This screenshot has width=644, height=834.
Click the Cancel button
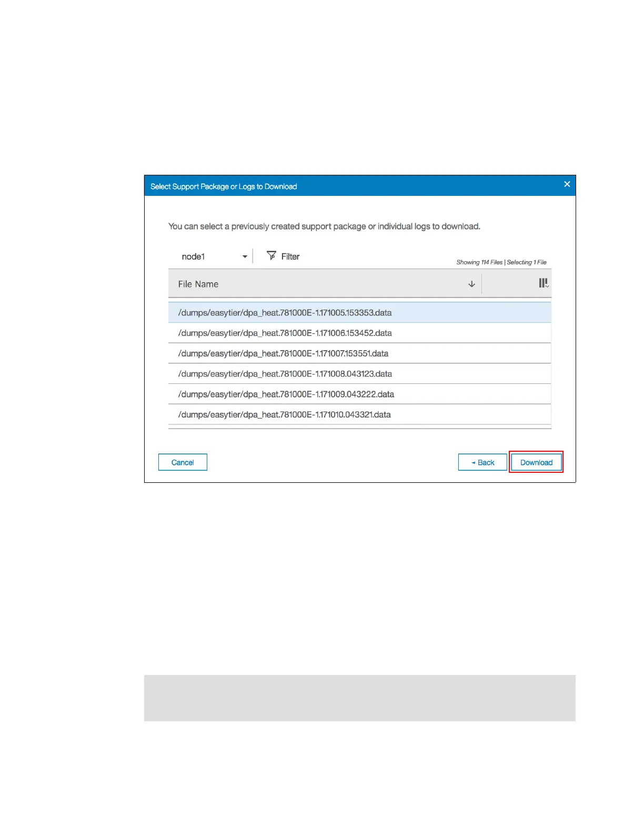point(183,462)
